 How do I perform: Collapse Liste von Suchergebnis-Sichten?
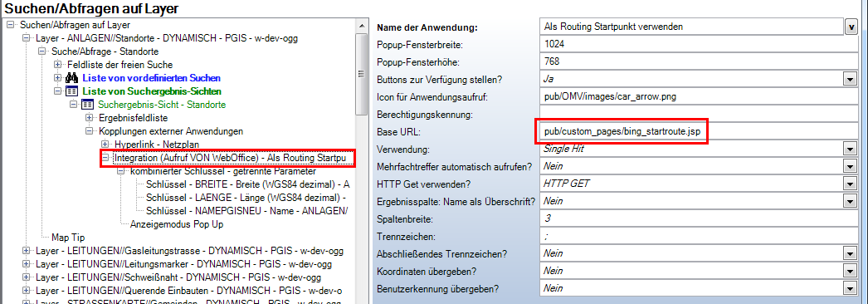57,91
